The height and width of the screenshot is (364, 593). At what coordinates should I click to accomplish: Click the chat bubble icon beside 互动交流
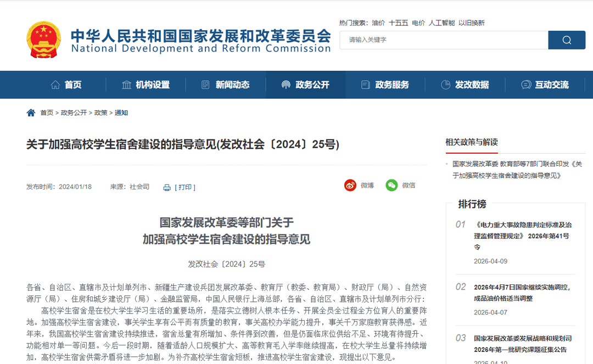pyautogui.click(x=525, y=85)
